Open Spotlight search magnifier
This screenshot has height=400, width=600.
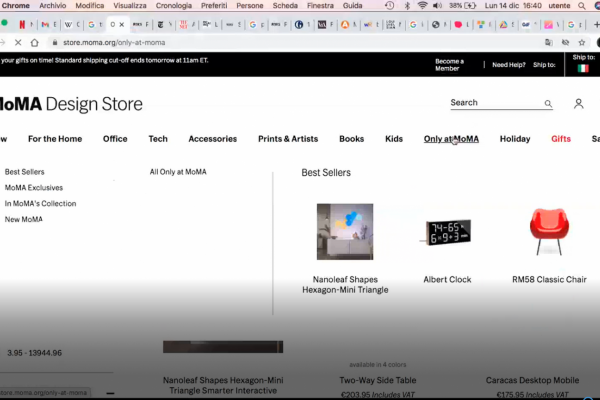[x=582, y=5]
